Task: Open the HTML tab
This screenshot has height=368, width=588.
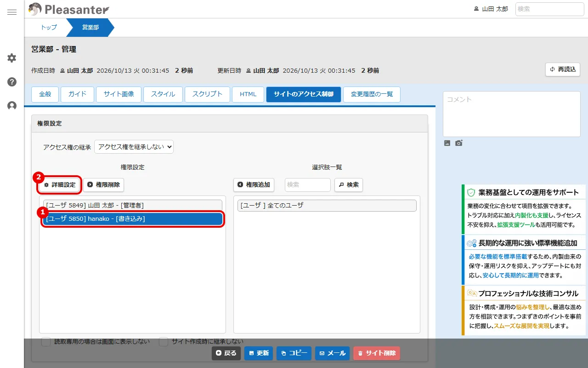Action: tap(248, 94)
